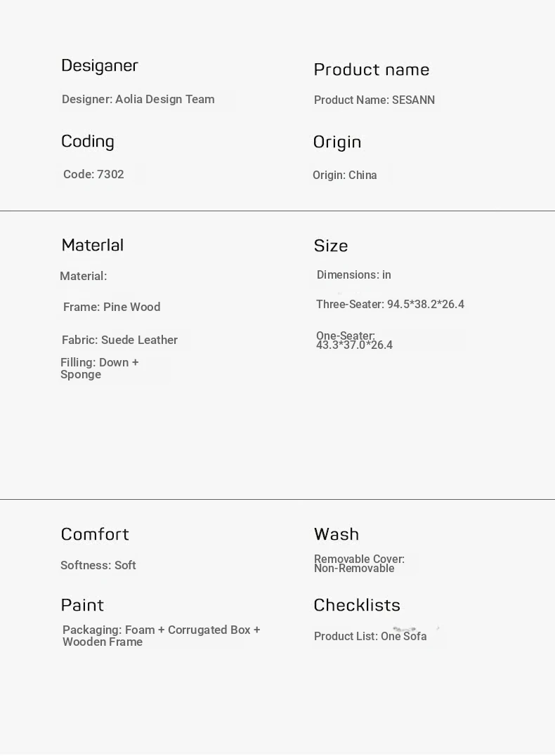Select the "Product Name: SESANN" line
Image resolution: width=555 pixels, height=756 pixels.
(374, 100)
